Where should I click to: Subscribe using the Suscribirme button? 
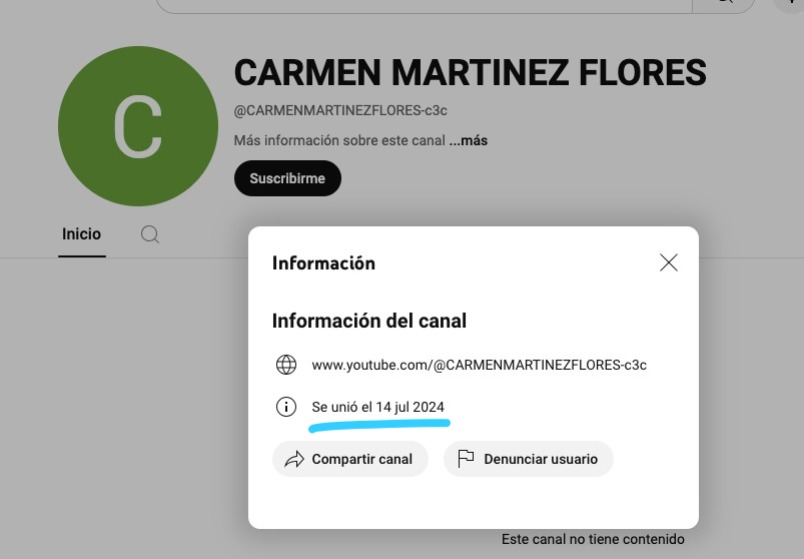click(287, 178)
